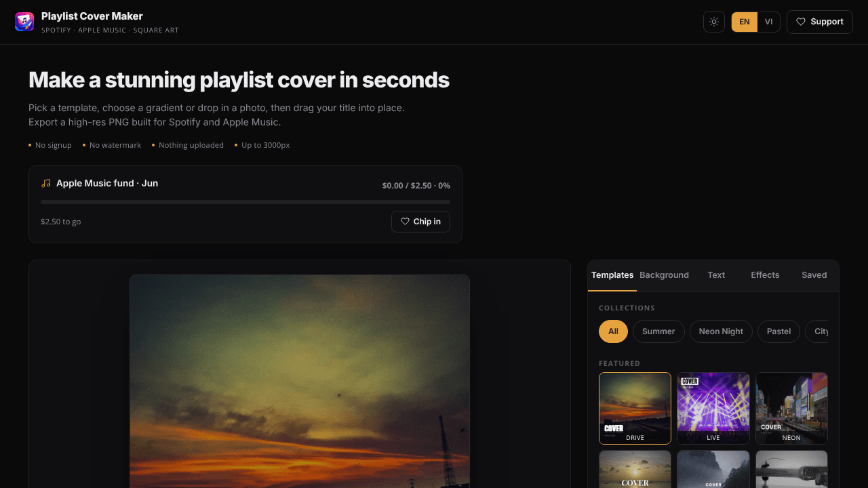Choose the NEON template thumbnail
Viewport: 868px width, 488px height.
(x=791, y=408)
